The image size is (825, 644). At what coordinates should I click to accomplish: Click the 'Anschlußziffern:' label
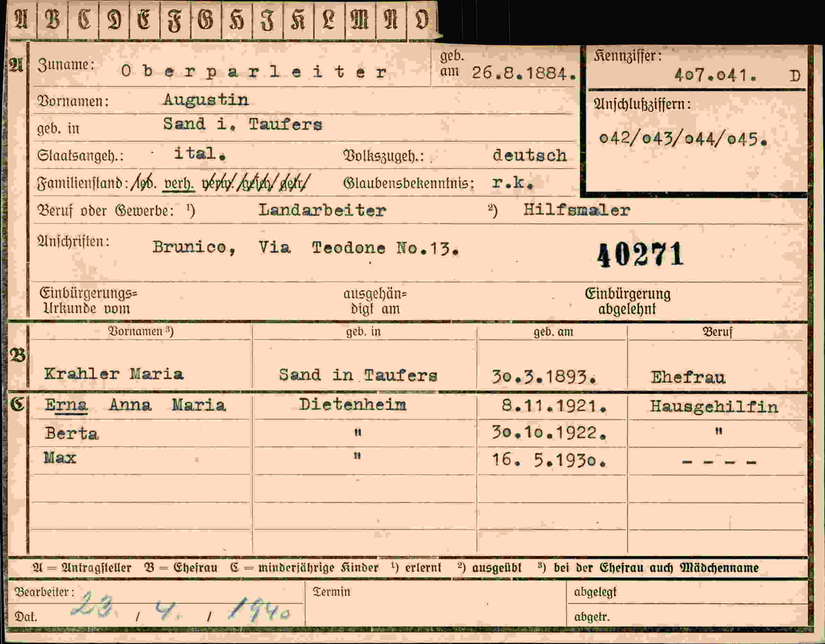pyautogui.click(x=642, y=104)
